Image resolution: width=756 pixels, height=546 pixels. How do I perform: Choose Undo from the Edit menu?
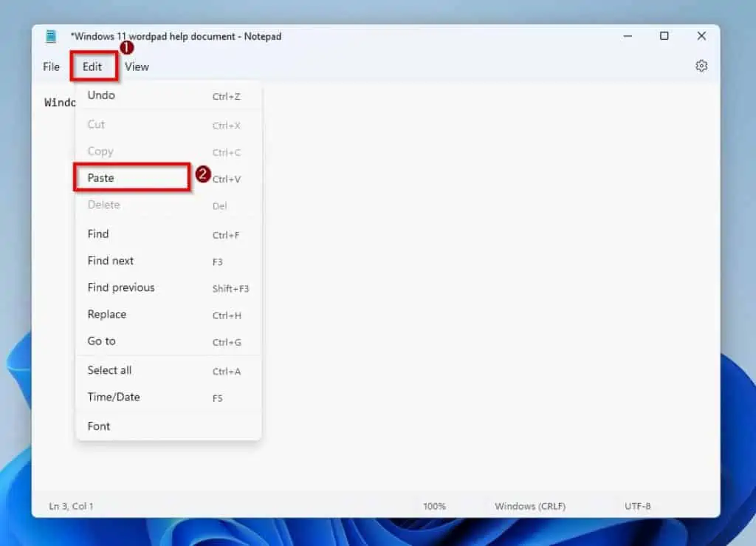tap(169, 95)
